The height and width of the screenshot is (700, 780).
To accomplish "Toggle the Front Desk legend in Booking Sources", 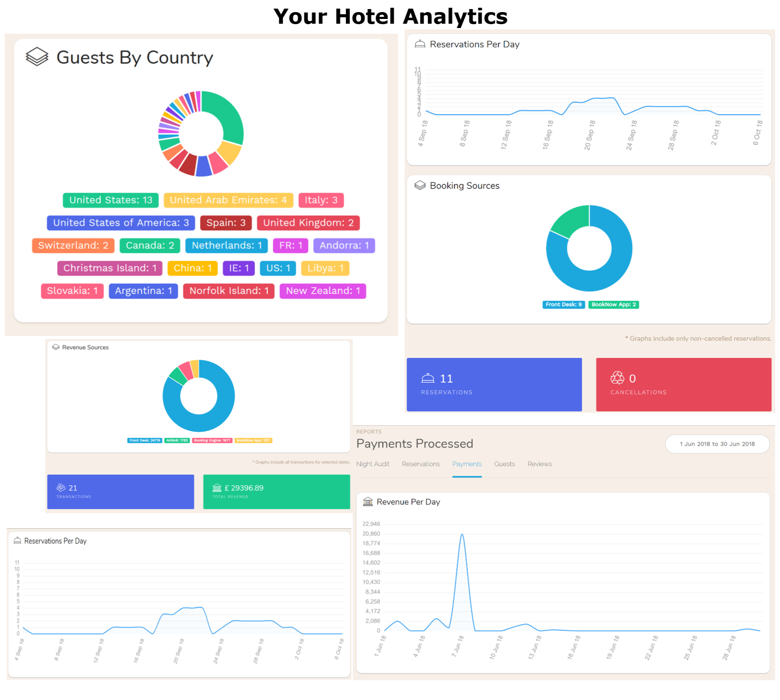I will pyautogui.click(x=563, y=304).
